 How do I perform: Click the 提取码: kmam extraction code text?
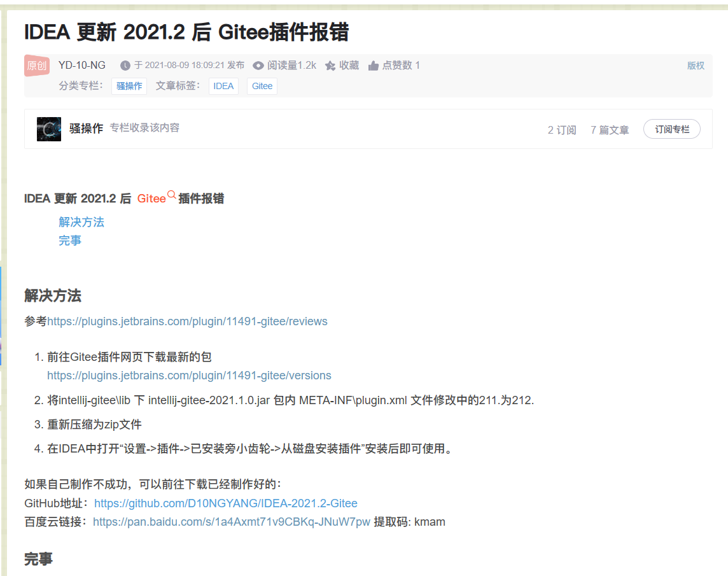pyautogui.click(x=410, y=522)
